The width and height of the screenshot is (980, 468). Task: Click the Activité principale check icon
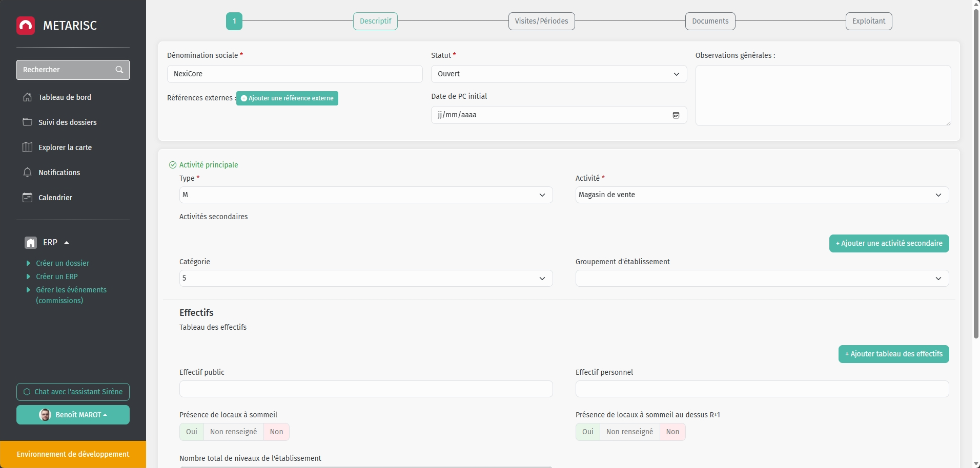tap(173, 165)
